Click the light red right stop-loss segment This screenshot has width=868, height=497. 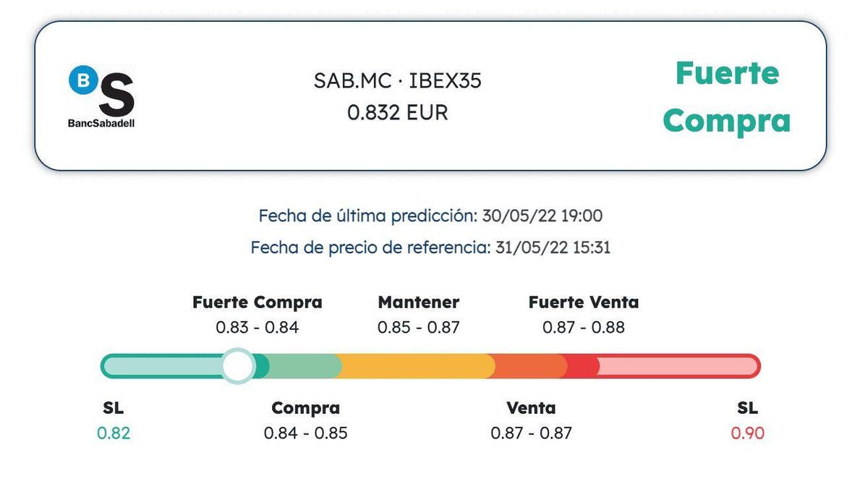click(x=676, y=366)
